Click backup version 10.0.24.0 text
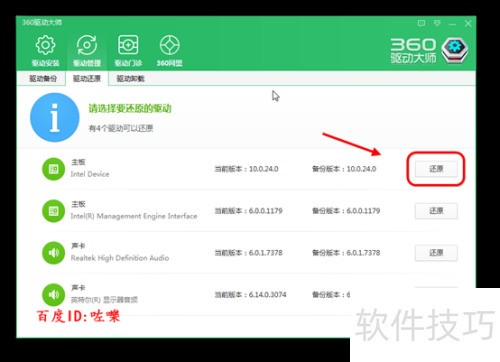Viewport: 500px width, 362px height. click(x=344, y=169)
